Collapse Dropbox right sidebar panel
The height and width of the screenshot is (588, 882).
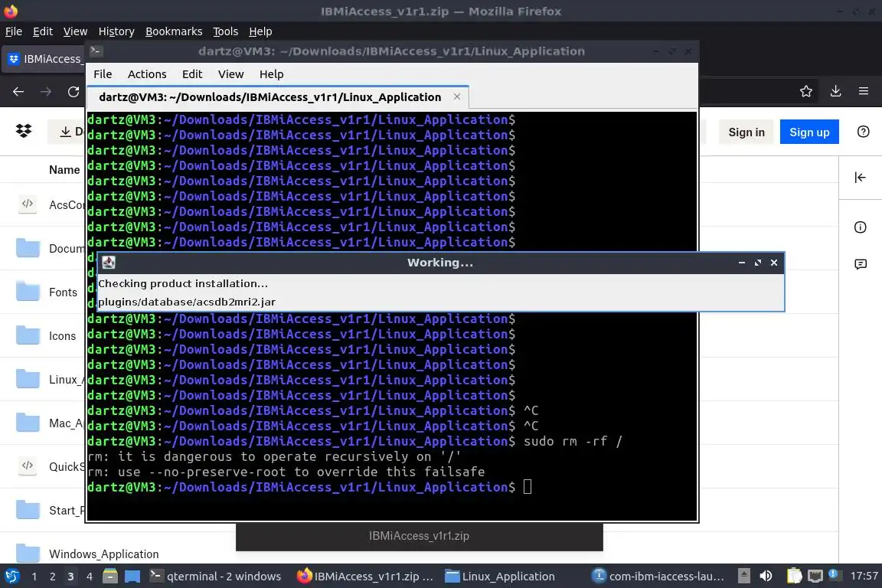pos(860,178)
